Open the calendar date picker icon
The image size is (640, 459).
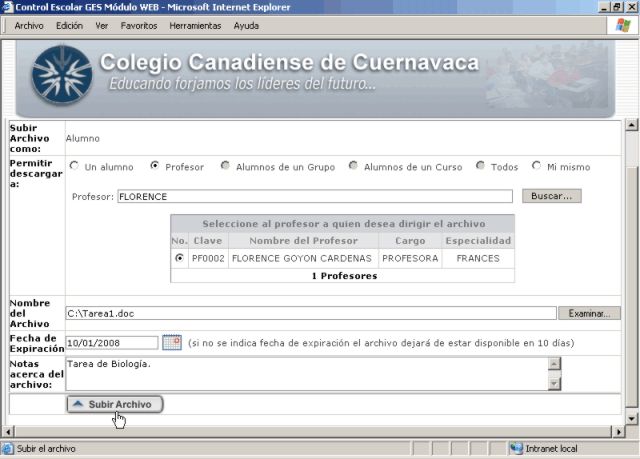171,343
